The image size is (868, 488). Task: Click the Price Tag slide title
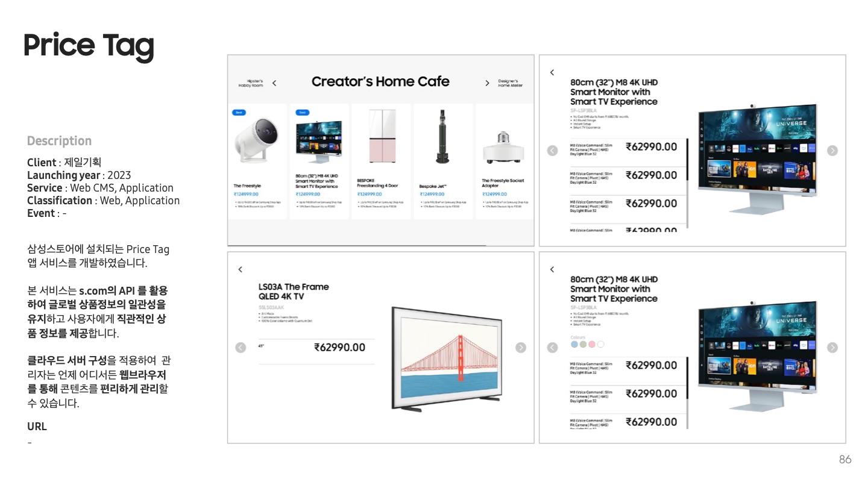point(89,46)
